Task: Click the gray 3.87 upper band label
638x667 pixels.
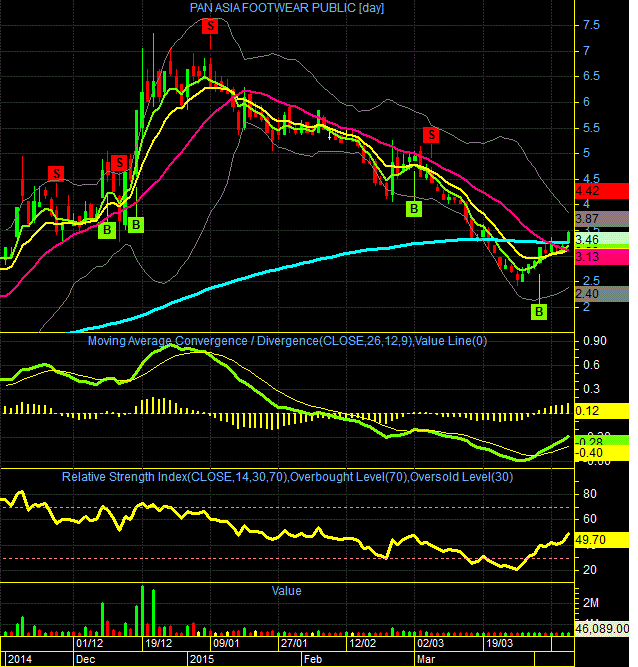Action: (x=601, y=219)
